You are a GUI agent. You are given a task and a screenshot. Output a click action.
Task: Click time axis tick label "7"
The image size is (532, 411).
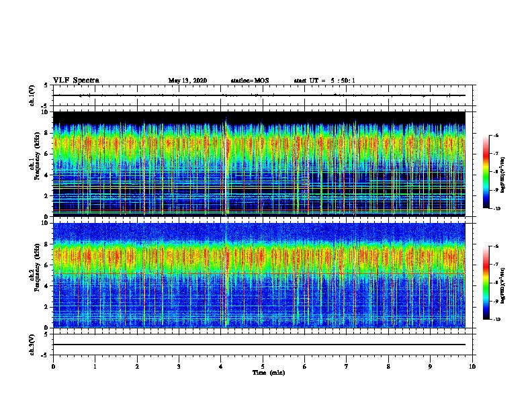347,367
